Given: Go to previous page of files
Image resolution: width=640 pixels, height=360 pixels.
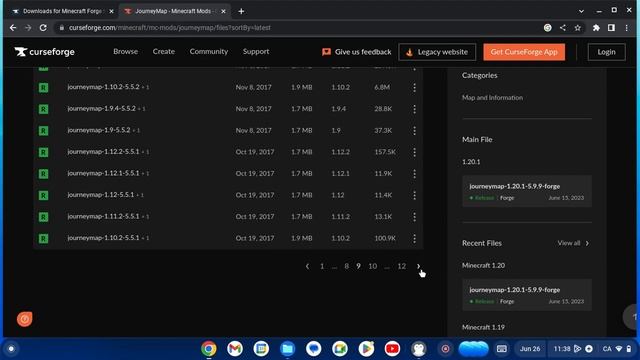Looking at the screenshot, I should (307, 266).
